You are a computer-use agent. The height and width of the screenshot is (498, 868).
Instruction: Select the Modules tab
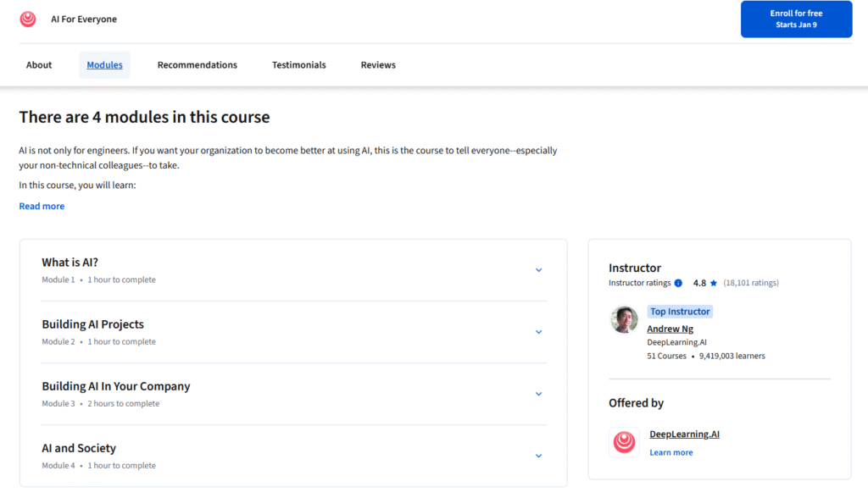coord(104,65)
